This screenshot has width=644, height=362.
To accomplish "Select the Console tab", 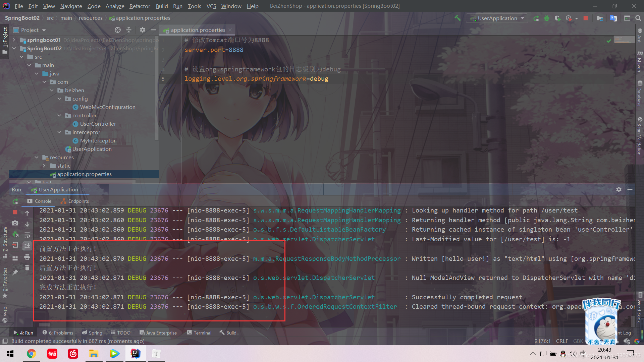I will click(39, 201).
